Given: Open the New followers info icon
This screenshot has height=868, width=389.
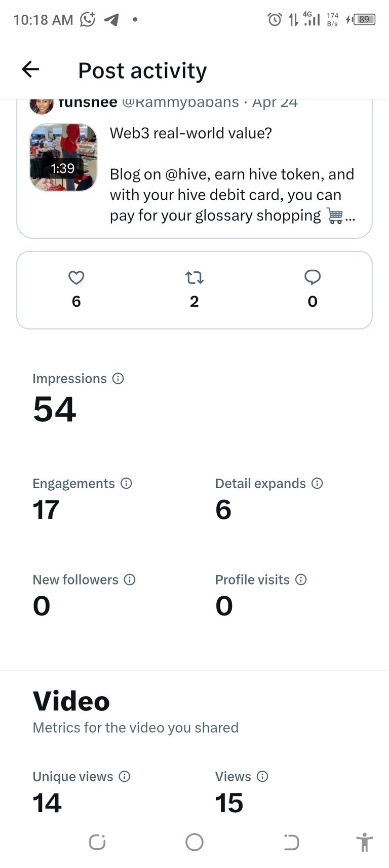Looking at the screenshot, I should point(130,580).
